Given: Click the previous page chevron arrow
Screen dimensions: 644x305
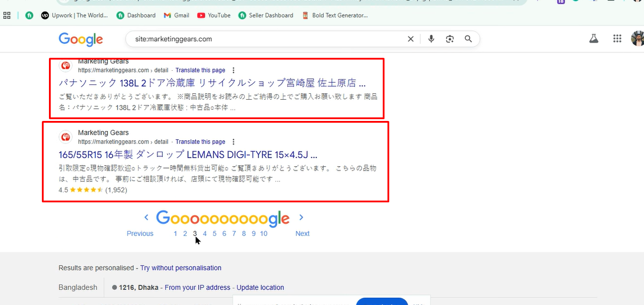Looking at the screenshot, I should pyautogui.click(x=146, y=218).
